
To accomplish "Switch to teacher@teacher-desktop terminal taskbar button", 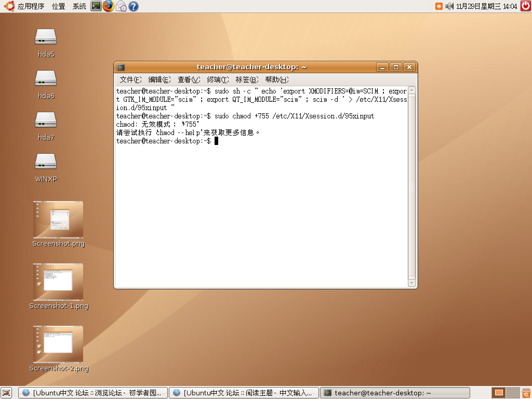I will [x=395, y=393].
